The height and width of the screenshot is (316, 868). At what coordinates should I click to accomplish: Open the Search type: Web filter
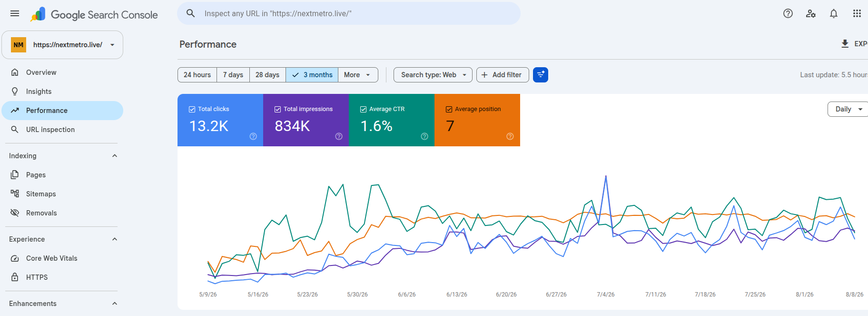click(433, 75)
